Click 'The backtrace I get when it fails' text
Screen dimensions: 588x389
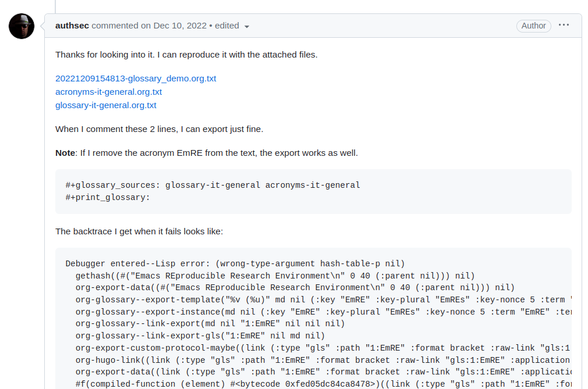[139, 231]
